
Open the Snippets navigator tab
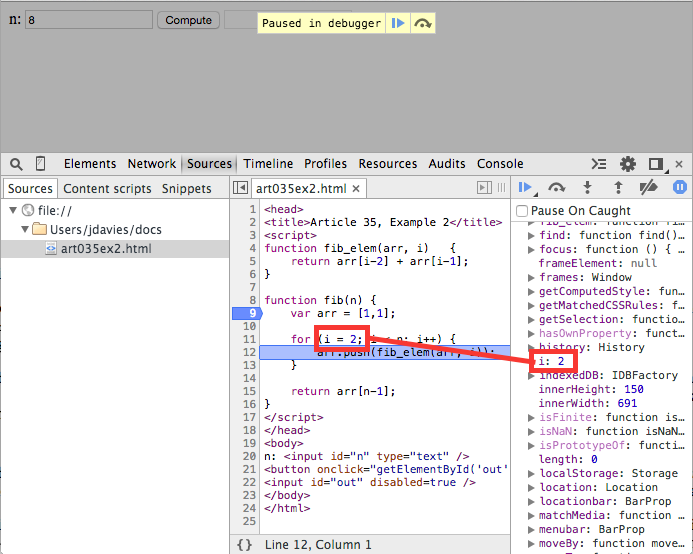point(186,189)
